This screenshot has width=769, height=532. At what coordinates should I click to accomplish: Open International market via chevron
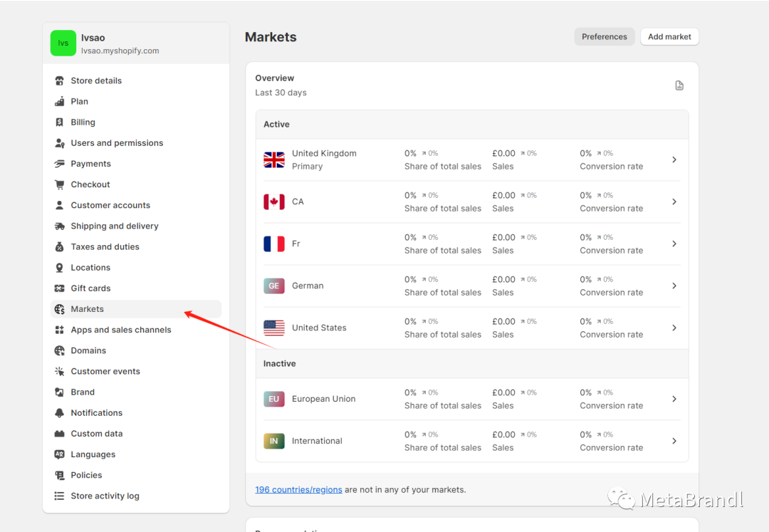tap(674, 441)
